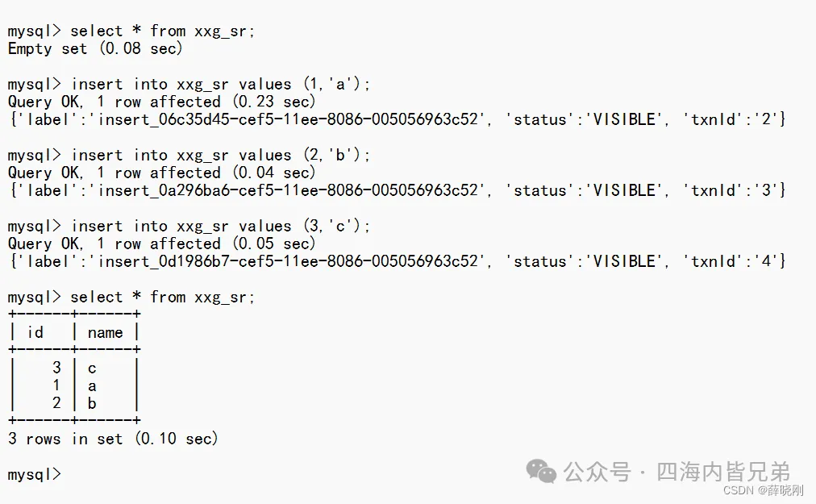The width and height of the screenshot is (816, 504).
Task: Click the 3 rows in set (0.10 sec) line
Action: 113,439
